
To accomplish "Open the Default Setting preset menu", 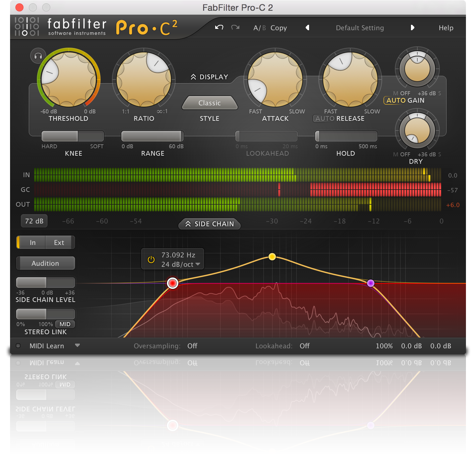I will coord(360,28).
